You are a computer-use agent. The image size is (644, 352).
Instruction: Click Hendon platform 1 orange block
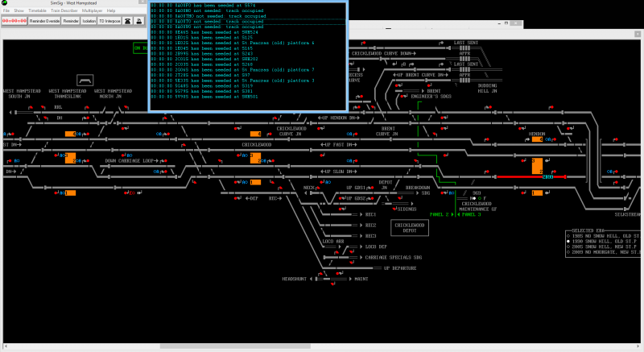537,193
